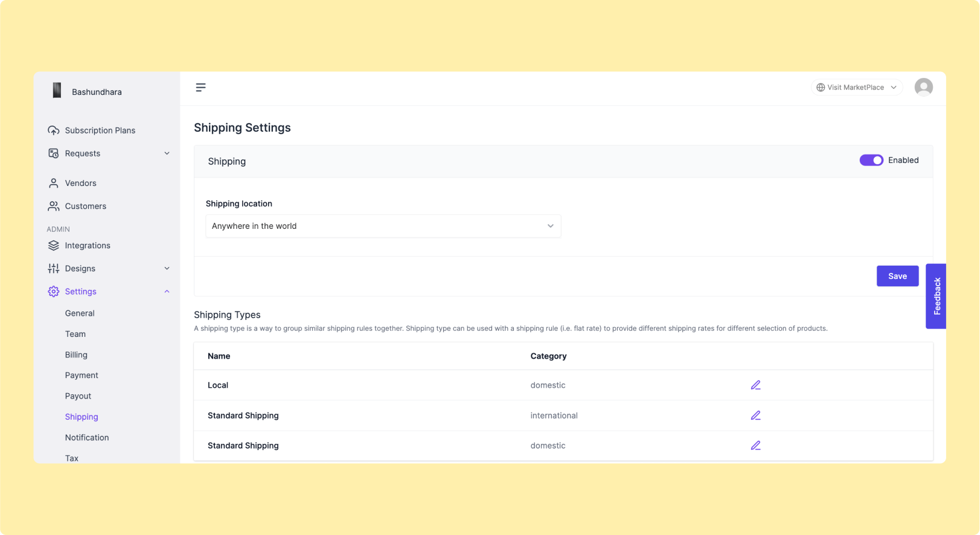Click the Integrations layers icon
980x535 pixels.
[54, 246]
